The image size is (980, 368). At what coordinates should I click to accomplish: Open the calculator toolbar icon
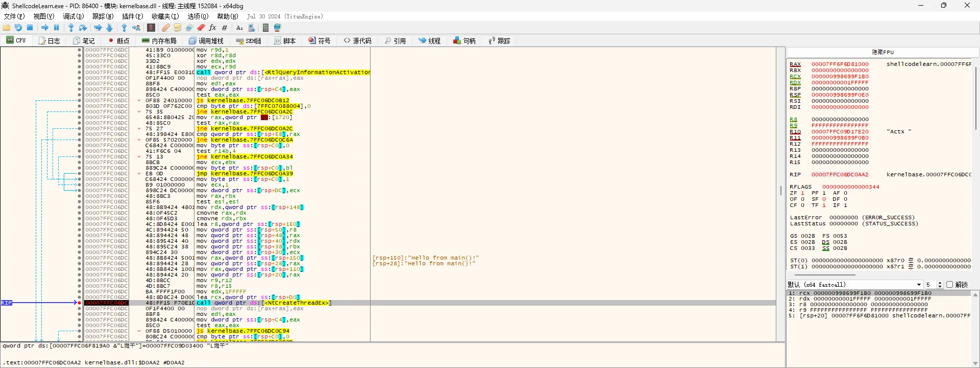click(x=265, y=28)
